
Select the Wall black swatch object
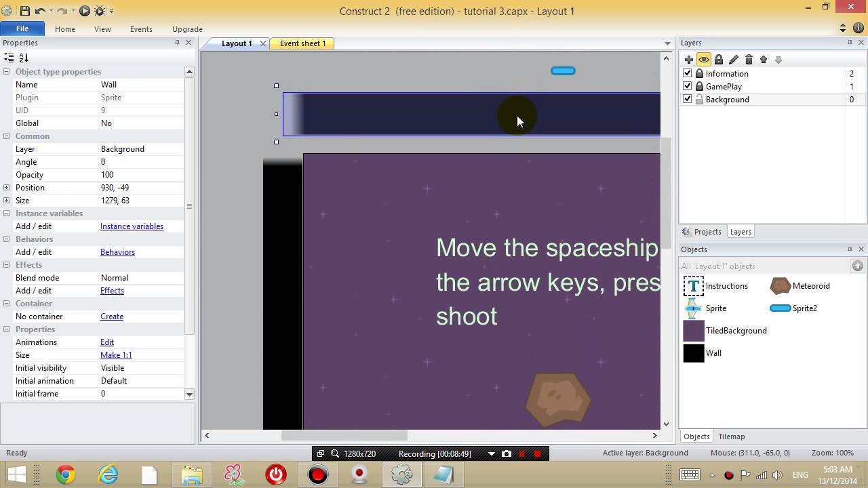click(x=694, y=353)
